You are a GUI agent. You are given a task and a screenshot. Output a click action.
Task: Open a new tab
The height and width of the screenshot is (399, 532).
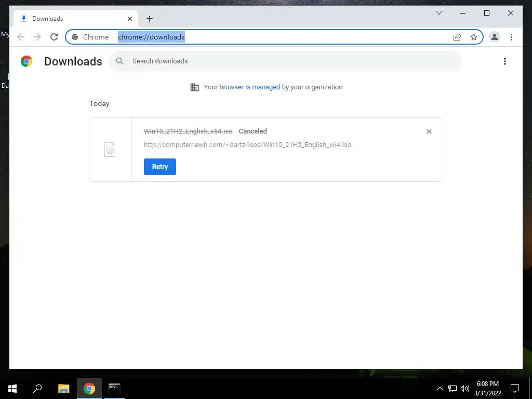[149, 19]
